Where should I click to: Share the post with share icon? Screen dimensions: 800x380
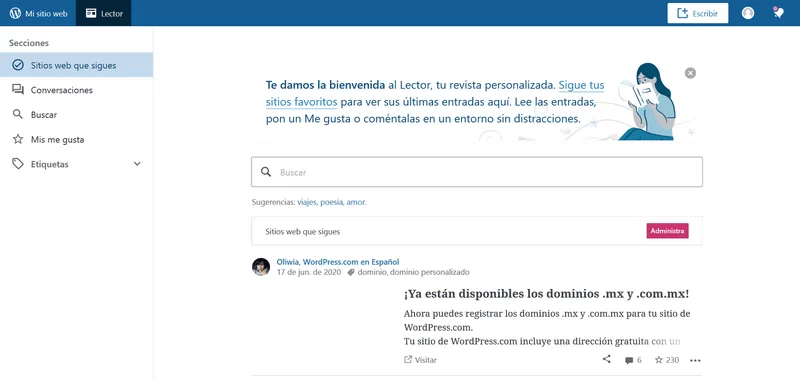pyautogui.click(x=606, y=359)
